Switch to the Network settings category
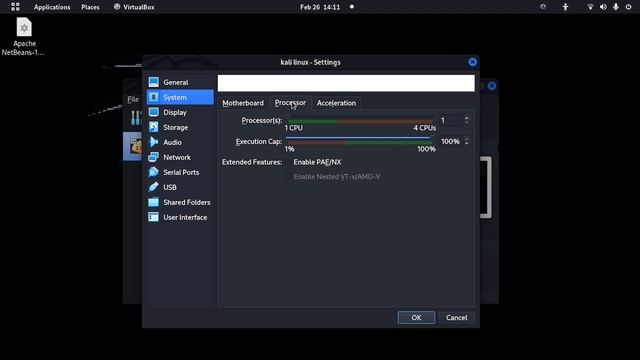640x360 pixels. (180, 157)
